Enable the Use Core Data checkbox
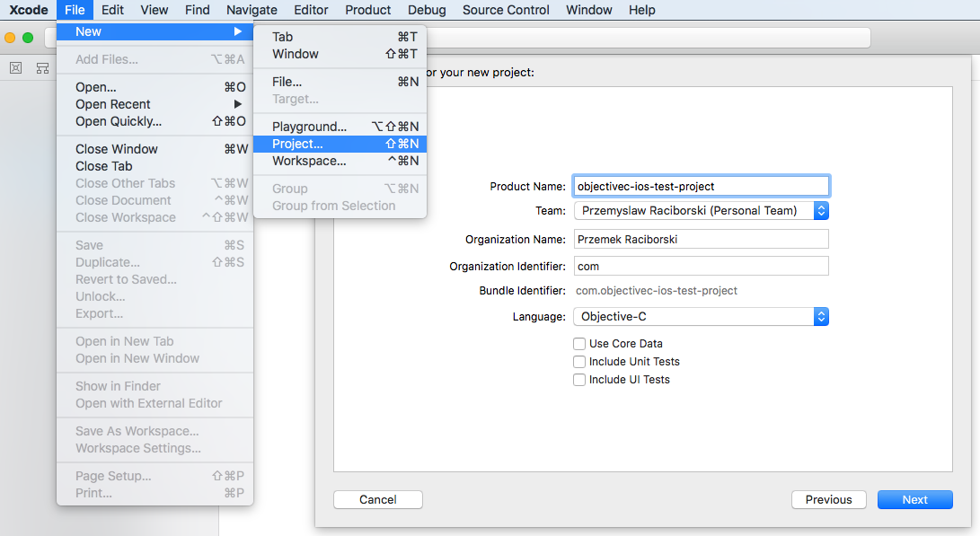Image resolution: width=980 pixels, height=536 pixels. (x=579, y=343)
